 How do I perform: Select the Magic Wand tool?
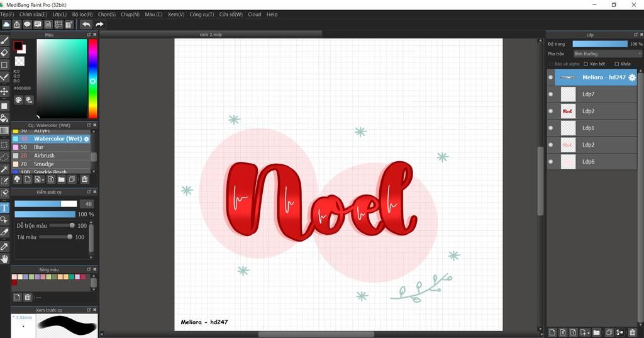coord(4,169)
